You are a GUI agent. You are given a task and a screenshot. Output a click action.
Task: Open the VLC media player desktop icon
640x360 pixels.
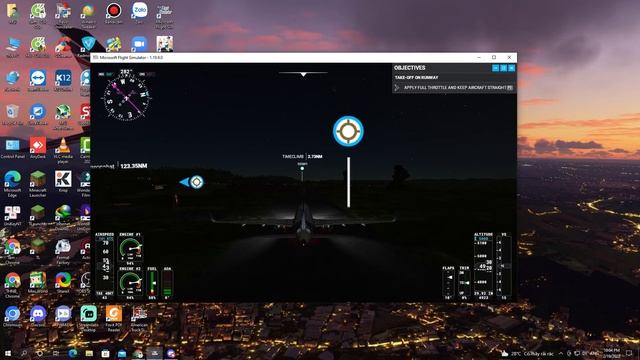[63, 151]
